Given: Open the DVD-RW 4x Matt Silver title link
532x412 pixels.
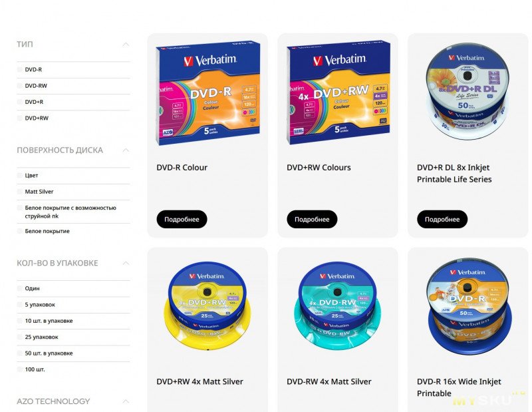Looking at the screenshot, I should 329,381.
